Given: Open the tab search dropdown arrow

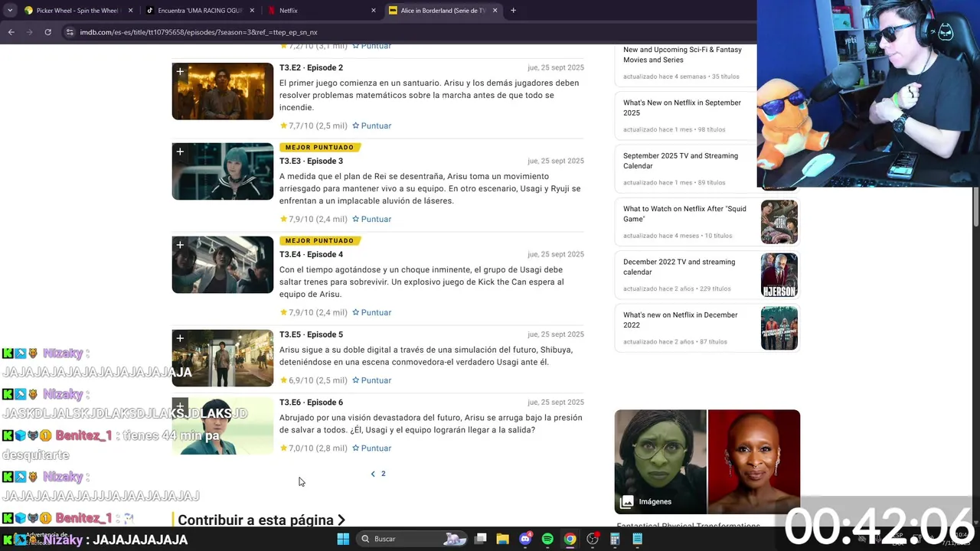Looking at the screenshot, I should (x=11, y=11).
